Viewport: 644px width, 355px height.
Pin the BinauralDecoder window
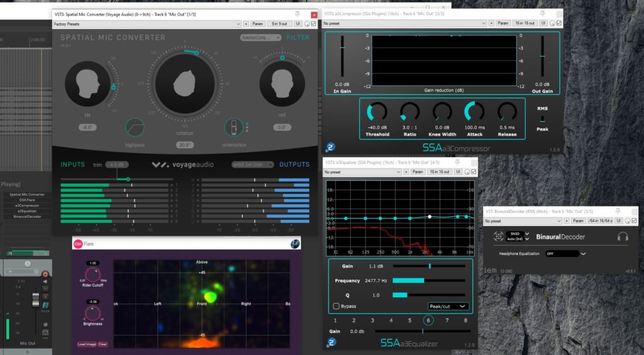(x=618, y=211)
